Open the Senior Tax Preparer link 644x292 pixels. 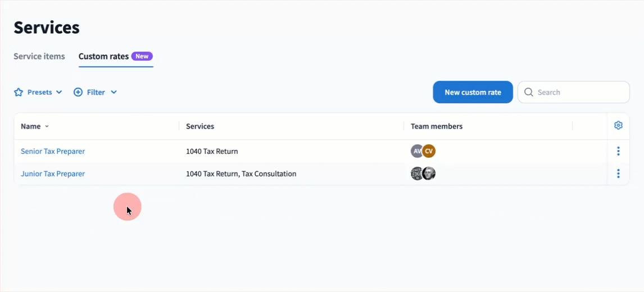[53, 151]
